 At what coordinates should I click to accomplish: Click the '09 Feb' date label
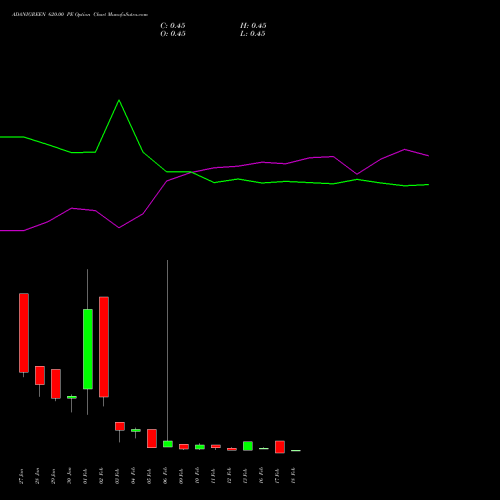click(182, 476)
